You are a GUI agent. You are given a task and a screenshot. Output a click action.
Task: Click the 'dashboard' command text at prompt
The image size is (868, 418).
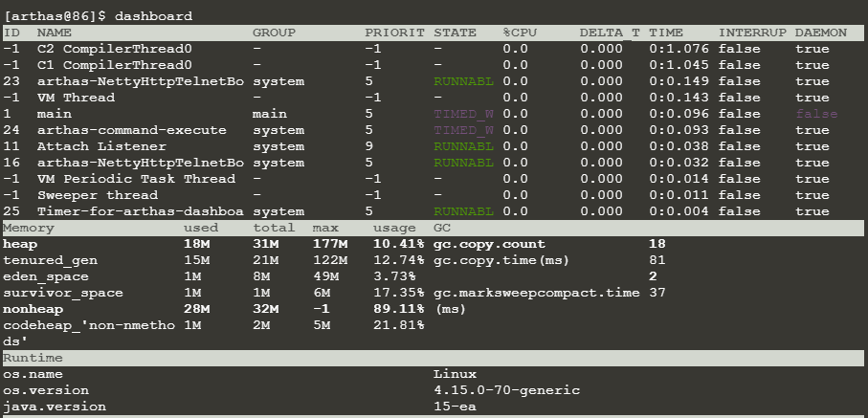153,16
